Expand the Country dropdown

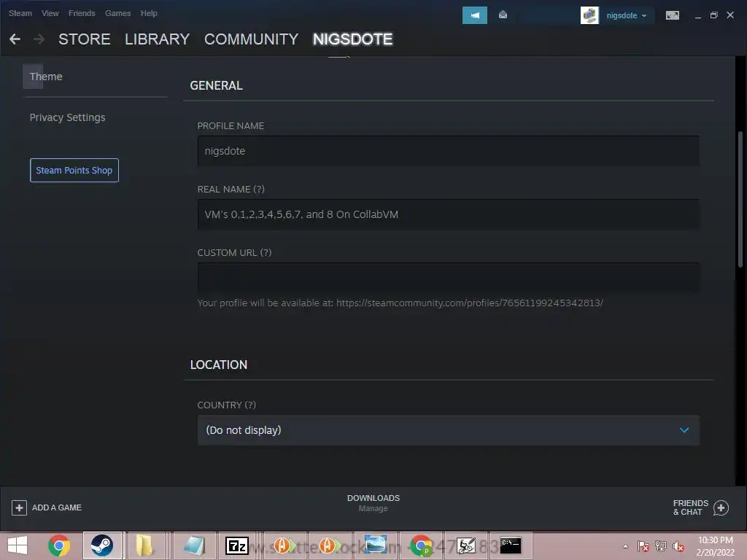[x=449, y=430]
